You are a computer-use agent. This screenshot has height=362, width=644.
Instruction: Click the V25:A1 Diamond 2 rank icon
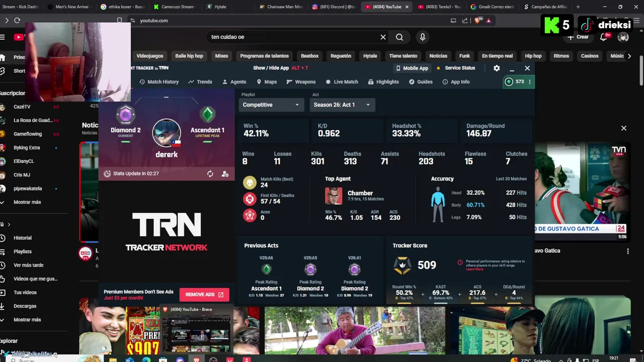click(354, 269)
